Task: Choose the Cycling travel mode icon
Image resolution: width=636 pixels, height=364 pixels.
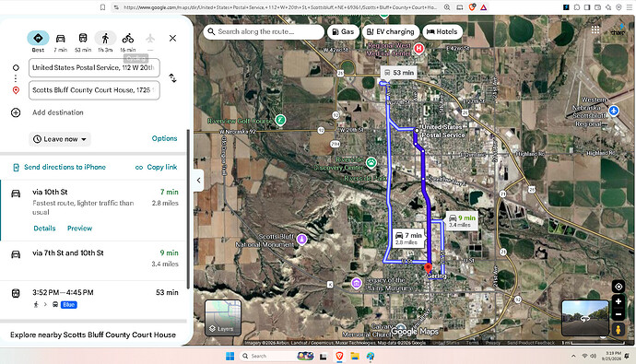Action: point(128,38)
